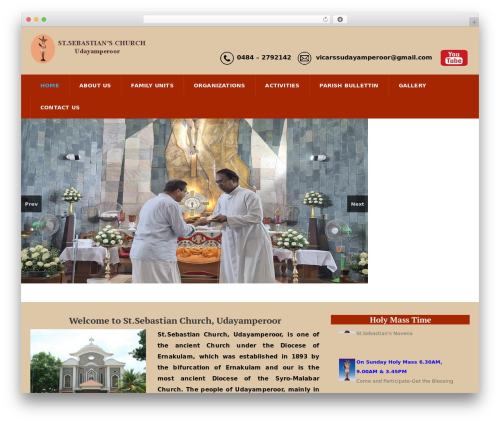Go to the HOME menu item
This screenshot has height=423, width=500.
coord(50,86)
